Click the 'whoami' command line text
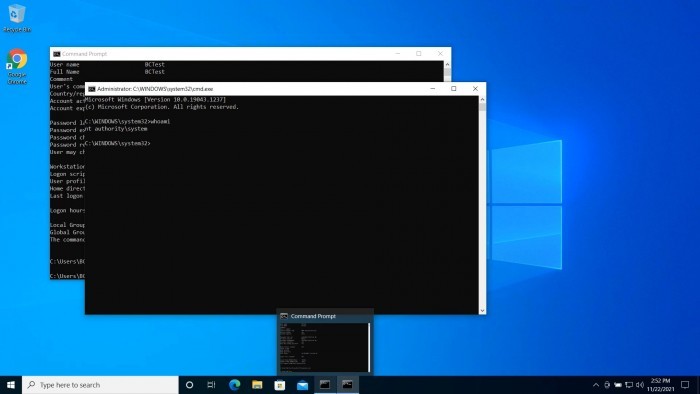This screenshot has width=700, height=394. point(160,121)
